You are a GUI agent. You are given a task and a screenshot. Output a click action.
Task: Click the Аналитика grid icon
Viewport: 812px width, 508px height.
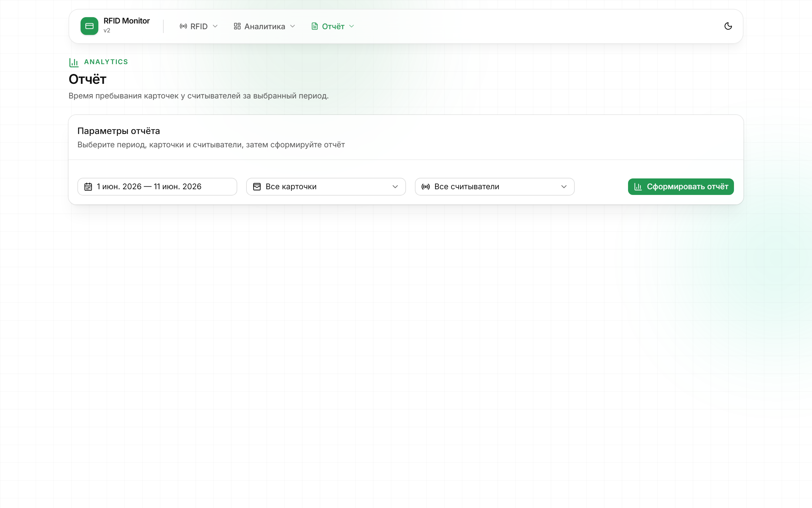237,26
